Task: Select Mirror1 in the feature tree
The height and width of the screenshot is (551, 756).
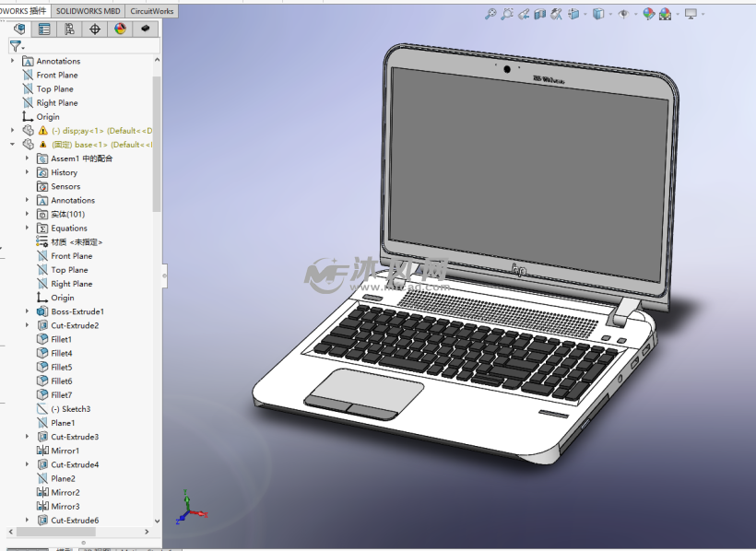Action: point(65,451)
